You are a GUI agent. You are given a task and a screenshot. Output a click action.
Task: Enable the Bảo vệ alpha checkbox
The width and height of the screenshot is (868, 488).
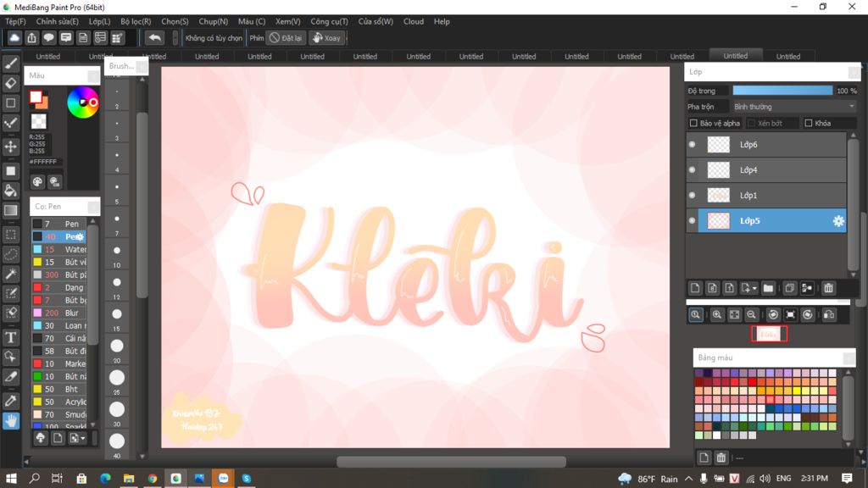693,123
